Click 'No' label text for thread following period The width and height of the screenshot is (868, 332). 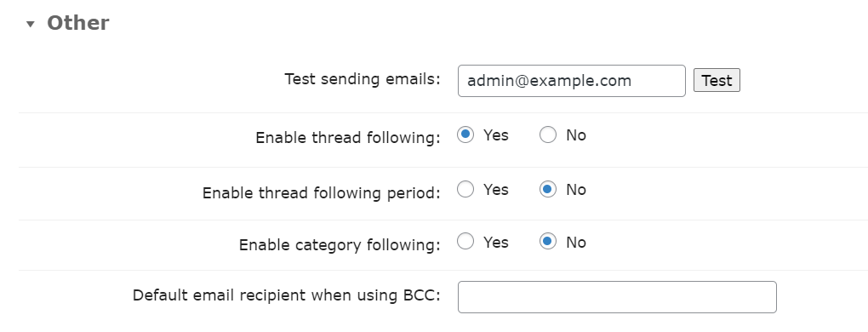tap(576, 190)
